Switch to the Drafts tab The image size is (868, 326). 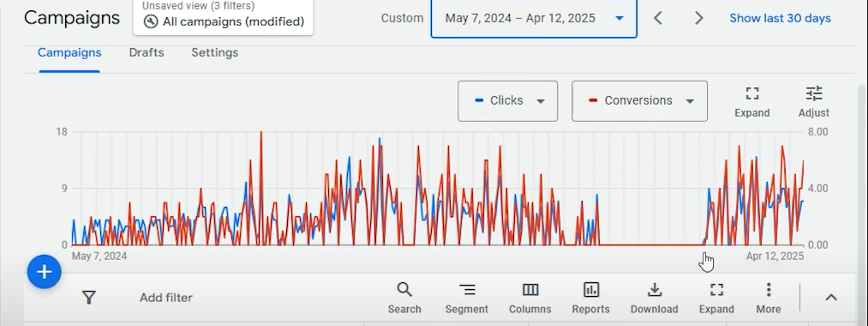tap(147, 52)
